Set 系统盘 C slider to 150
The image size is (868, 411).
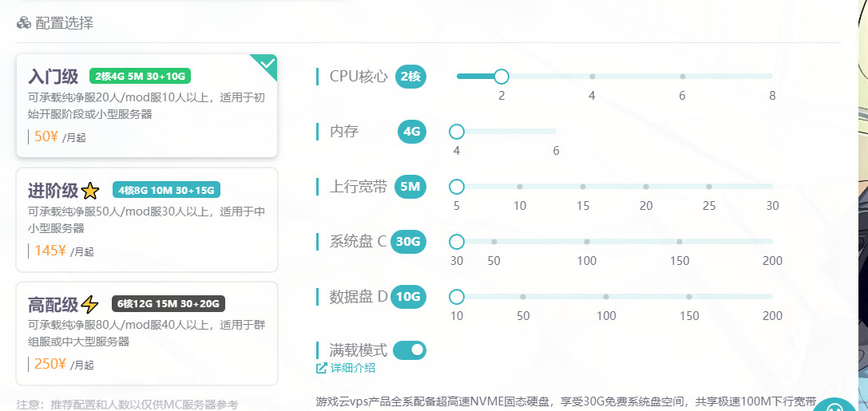click(x=680, y=242)
